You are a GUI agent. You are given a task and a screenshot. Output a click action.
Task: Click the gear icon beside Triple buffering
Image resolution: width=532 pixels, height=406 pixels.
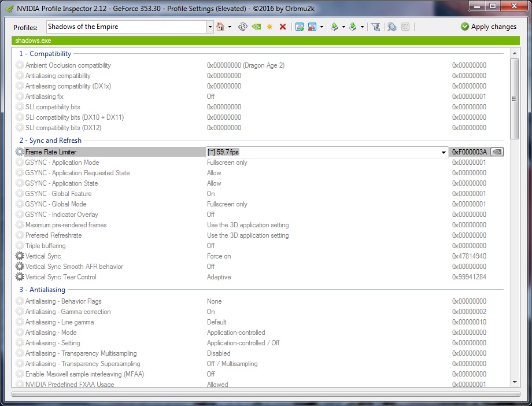tap(20, 246)
